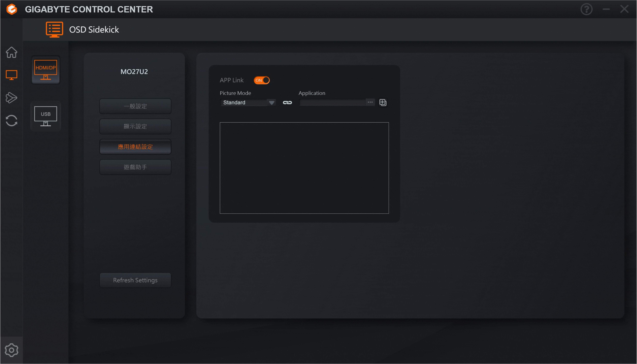The height and width of the screenshot is (364, 637).
Task: Click the Application path input field
Action: pos(332,102)
